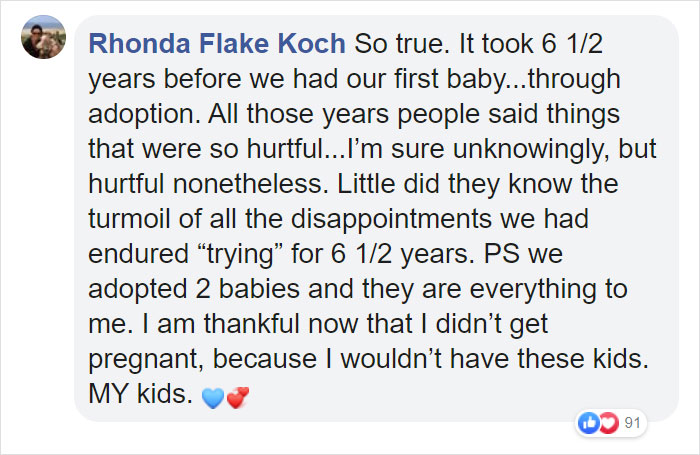Click the blue thumbs-up Like reaction icon
700x455 pixels.
588,422
